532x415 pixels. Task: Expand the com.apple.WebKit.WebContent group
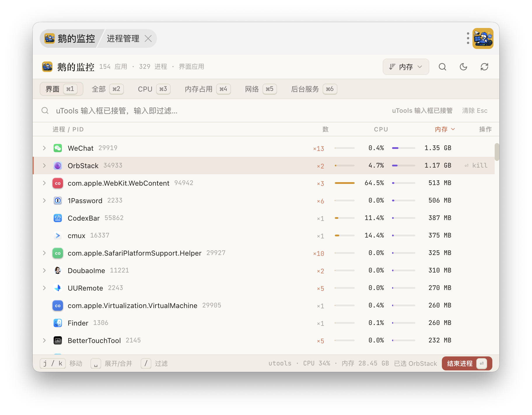pyautogui.click(x=44, y=183)
